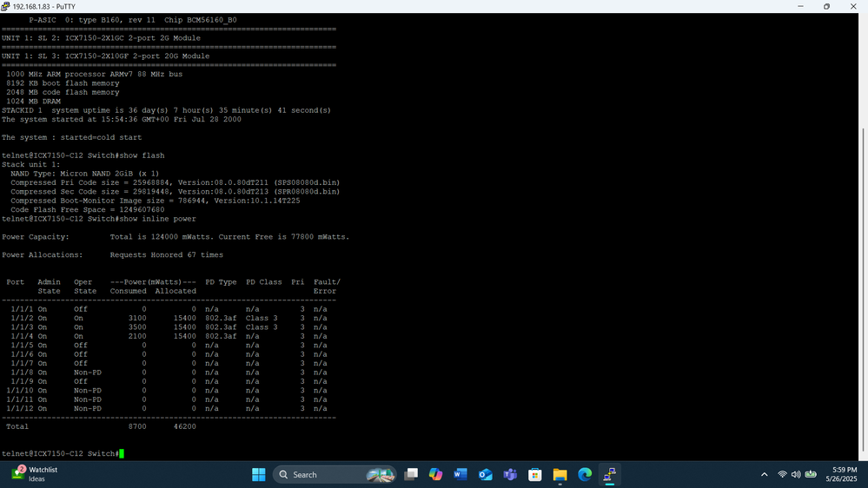Select the active PuTTY taskbar icon
The width and height of the screenshot is (868, 488).
[609, 475]
